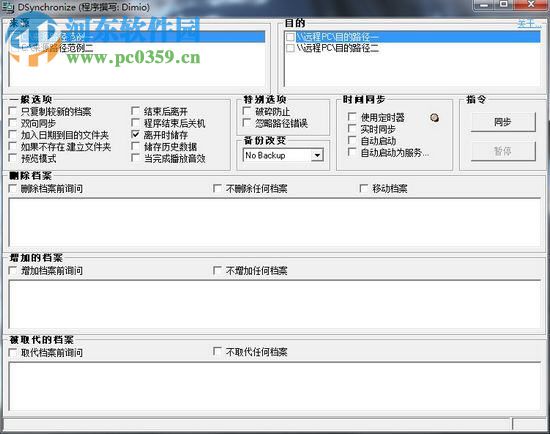Image resolution: width=550 pixels, height=434 pixels.
Task: Check 结束后离开 option
Action: pyautogui.click(x=135, y=111)
